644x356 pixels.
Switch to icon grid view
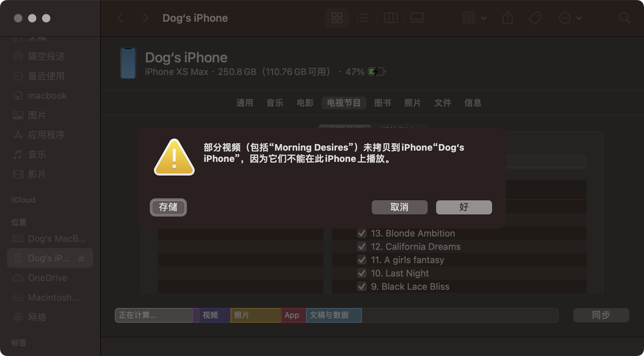(337, 18)
